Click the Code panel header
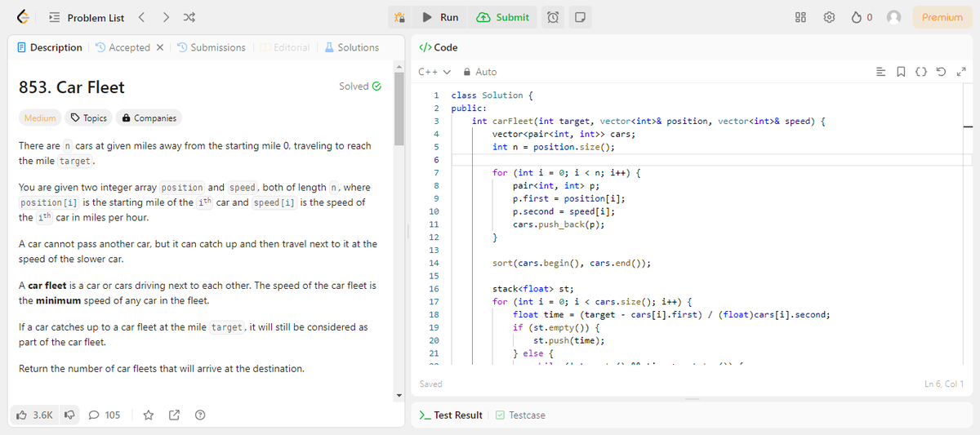 [x=439, y=47]
